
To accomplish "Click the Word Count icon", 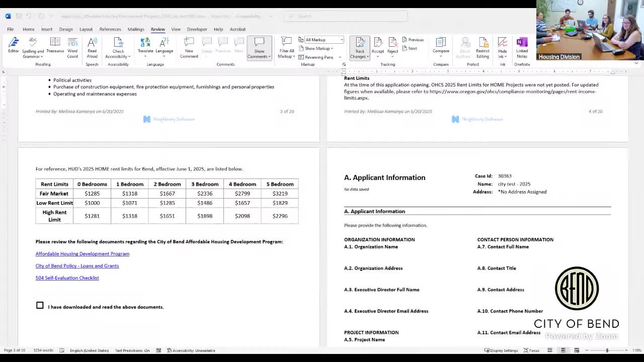I will [x=72, y=45].
